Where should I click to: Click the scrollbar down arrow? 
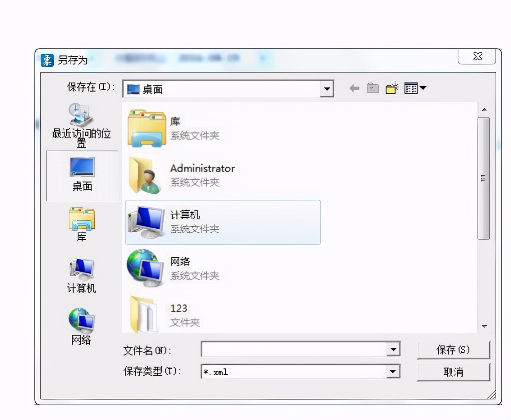point(484,327)
